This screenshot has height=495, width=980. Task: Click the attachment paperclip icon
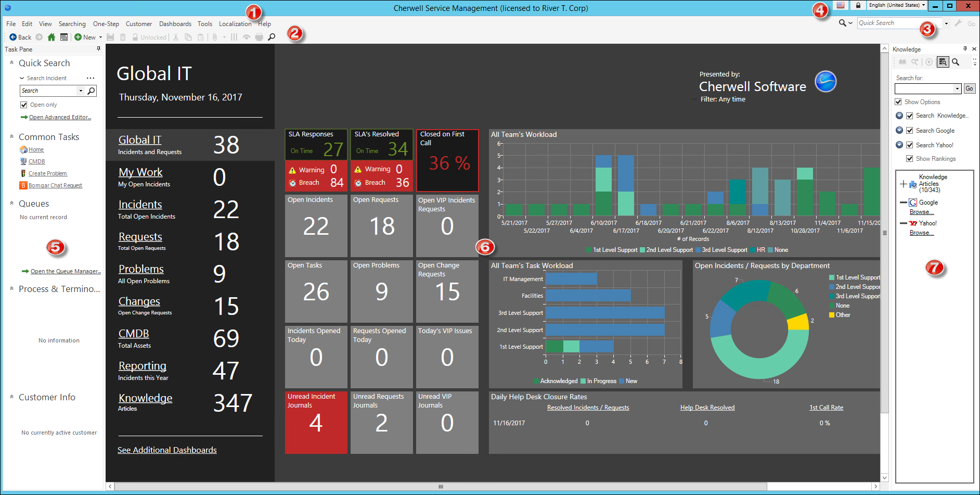pyautogui.click(x=214, y=37)
